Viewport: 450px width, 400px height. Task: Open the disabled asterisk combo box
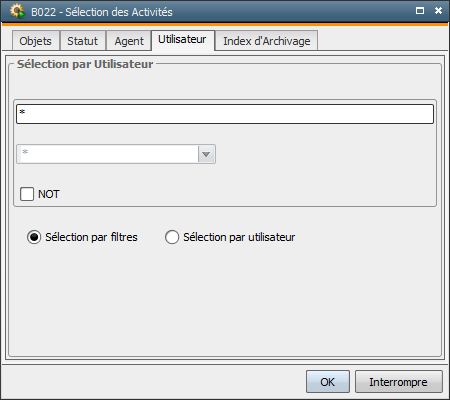tap(116, 154)
